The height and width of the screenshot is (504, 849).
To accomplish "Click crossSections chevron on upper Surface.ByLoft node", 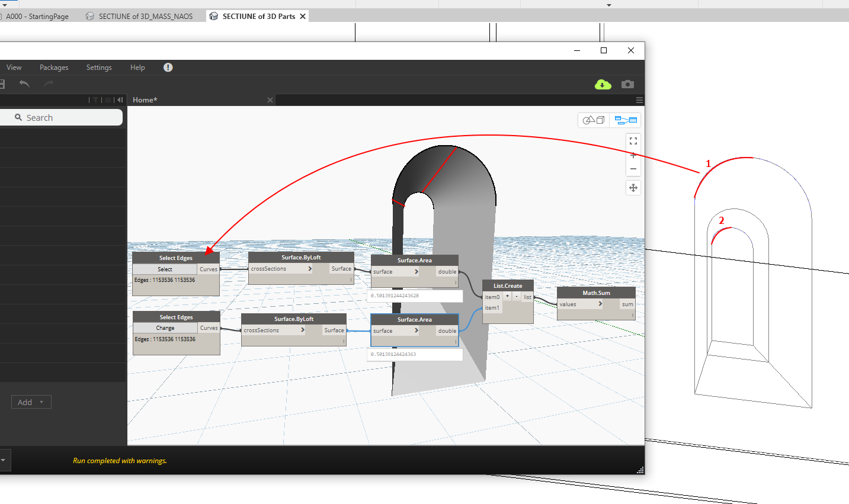I will pos(310,269).
